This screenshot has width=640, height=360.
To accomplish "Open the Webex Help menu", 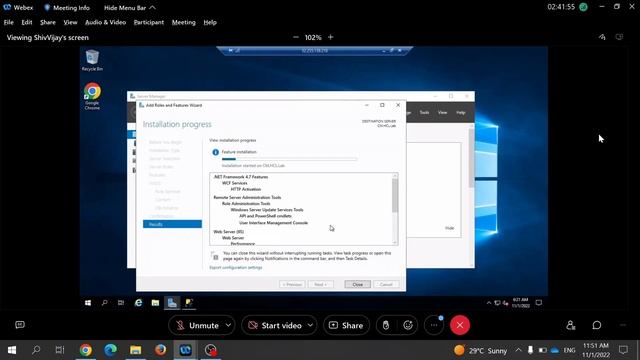I will 210,22.
